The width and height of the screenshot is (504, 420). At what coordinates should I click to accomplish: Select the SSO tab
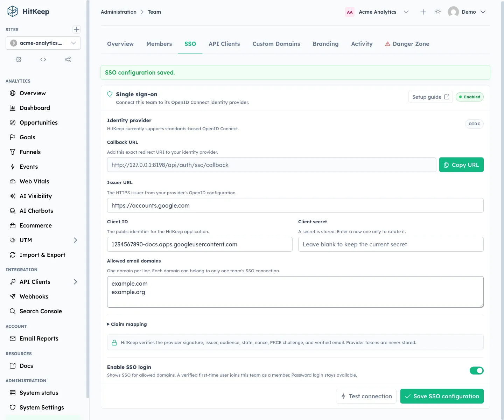190,44
